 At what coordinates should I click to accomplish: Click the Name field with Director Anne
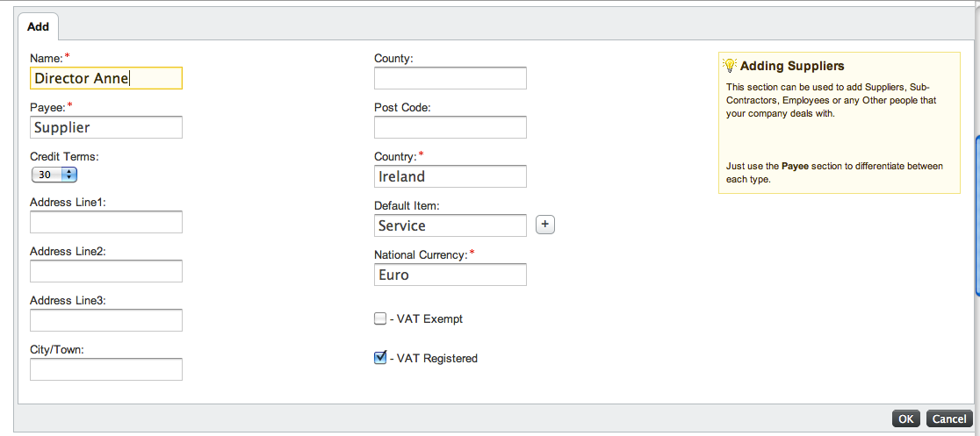point(106,78)
